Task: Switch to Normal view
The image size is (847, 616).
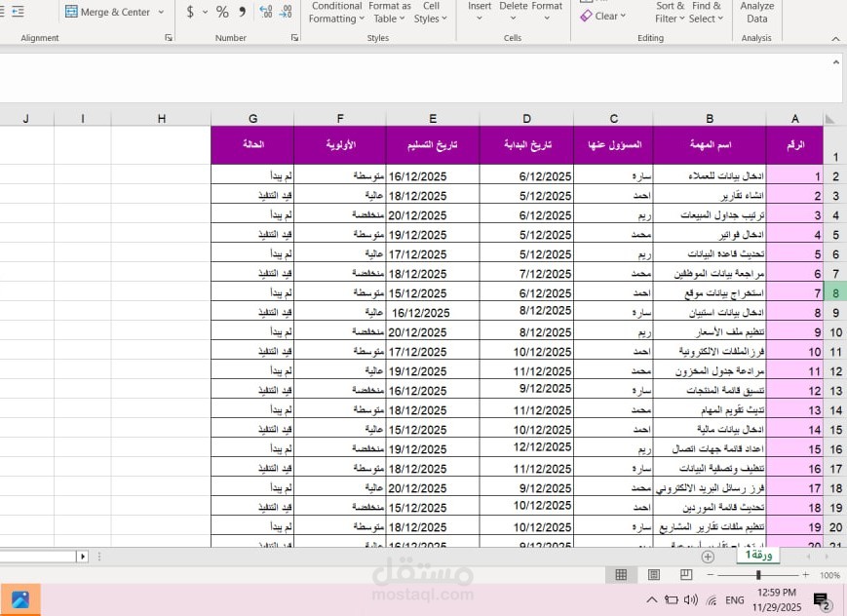Action: (621, 575)
